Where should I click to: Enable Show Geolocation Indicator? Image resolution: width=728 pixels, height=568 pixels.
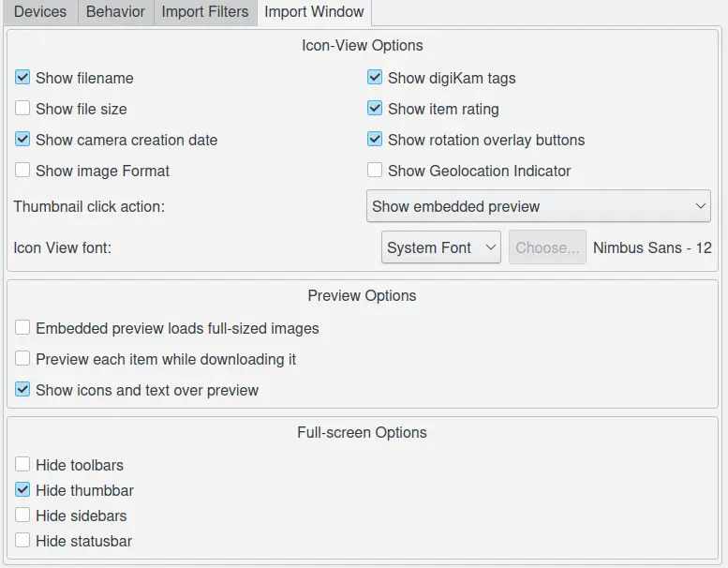pyautogui.click(x=375, y=171)
